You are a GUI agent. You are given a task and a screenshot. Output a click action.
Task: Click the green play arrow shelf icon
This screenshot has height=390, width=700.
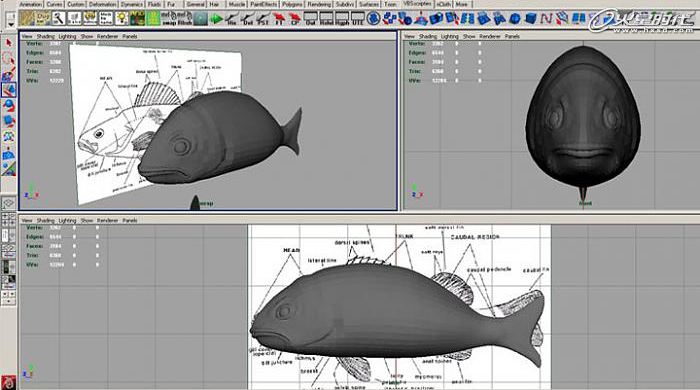(x=216, y=18)
